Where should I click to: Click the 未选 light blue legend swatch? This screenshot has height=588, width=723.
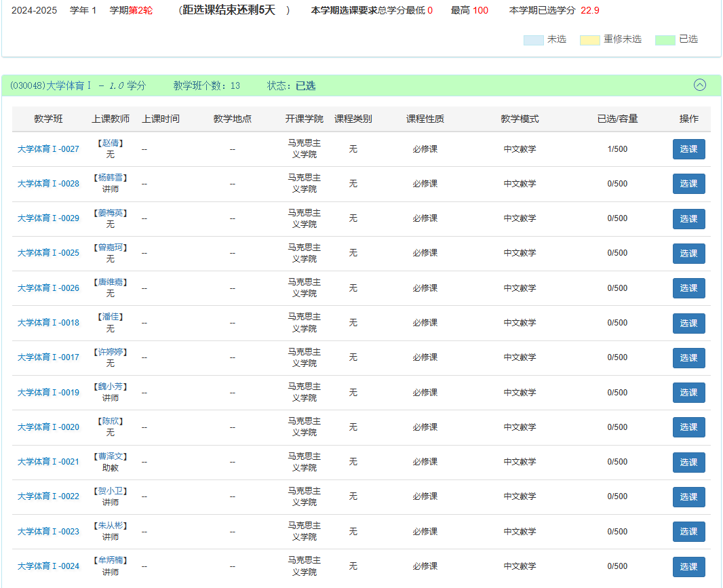tap(534, 39)
